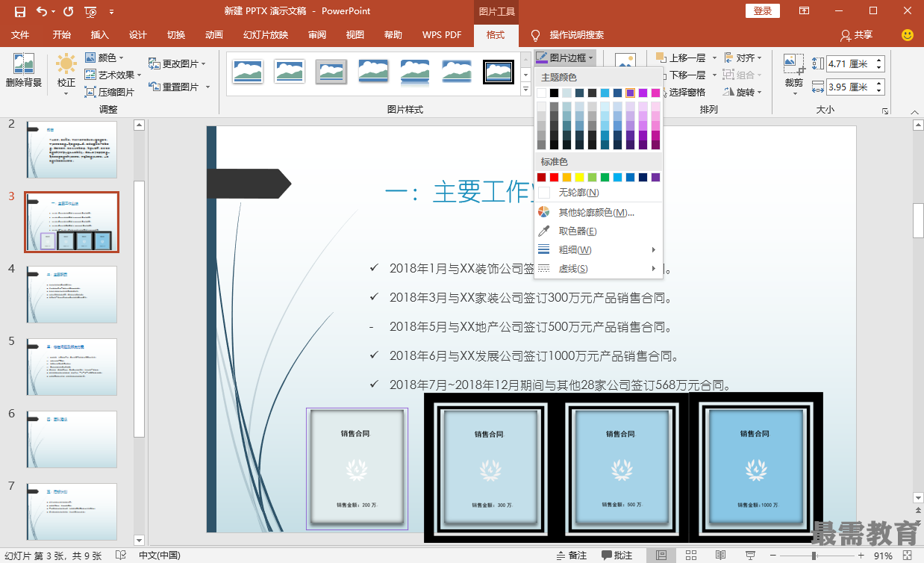Viewport: 924px width, 563px height.
Task: Switch to the 动画 (Animations) tab
Action: pos(214,35)
